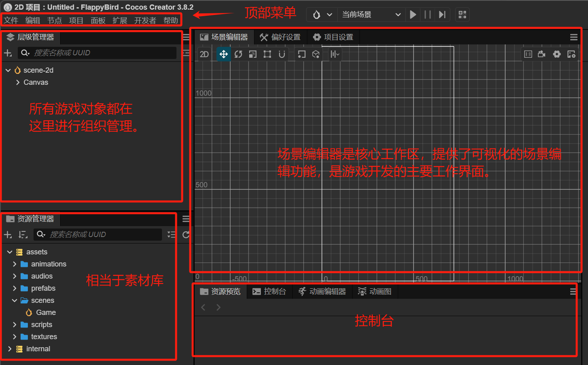Refresh the assets panel

186,235
